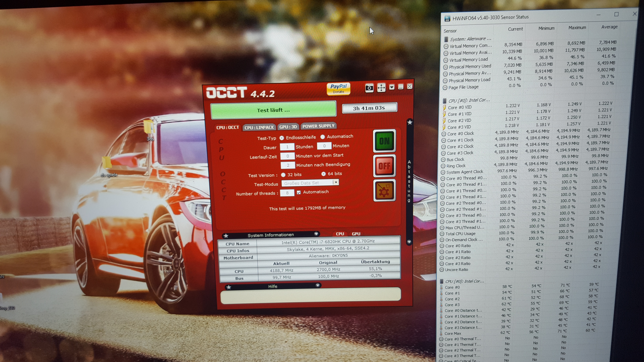Click Core #1 Distance t thermometer icon
Image resolution: width=644 pixels, height=362 pixels.
coord(441,316)
